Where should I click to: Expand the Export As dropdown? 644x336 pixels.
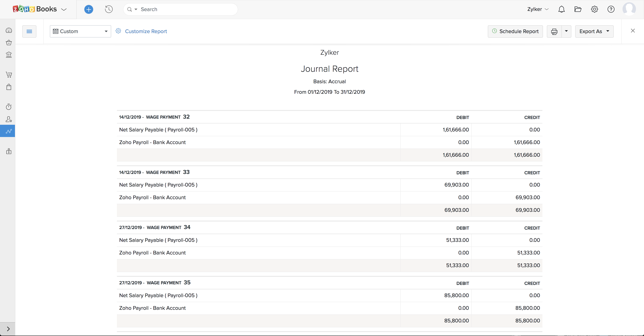(x=594, y=31)
